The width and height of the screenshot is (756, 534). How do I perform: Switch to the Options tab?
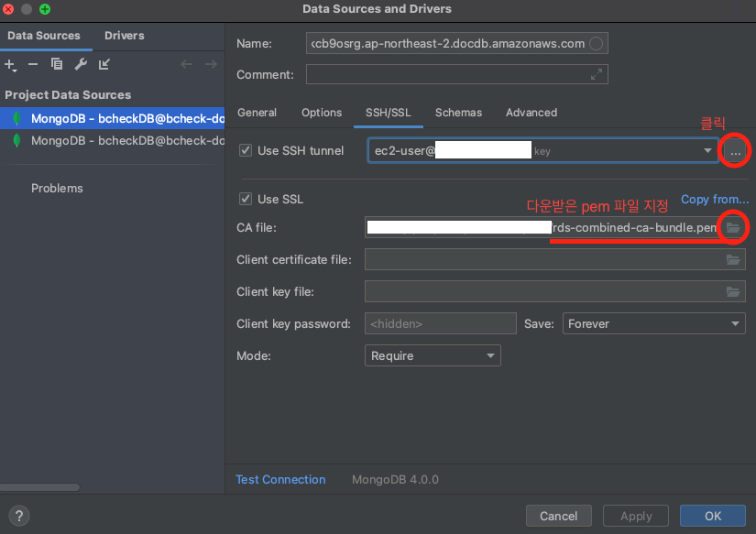point(322,113)
